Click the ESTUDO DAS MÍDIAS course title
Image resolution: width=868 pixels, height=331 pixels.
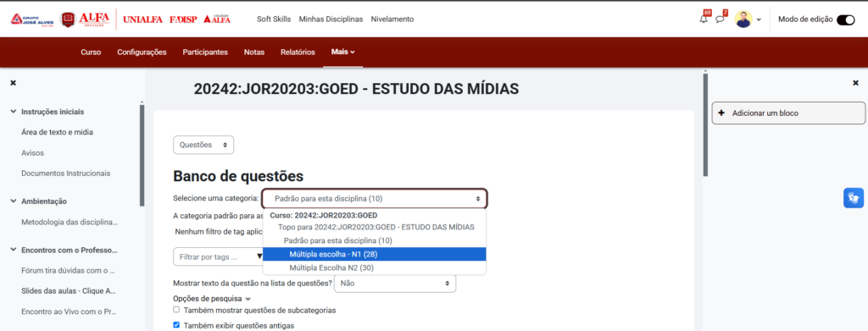(356, 89)
